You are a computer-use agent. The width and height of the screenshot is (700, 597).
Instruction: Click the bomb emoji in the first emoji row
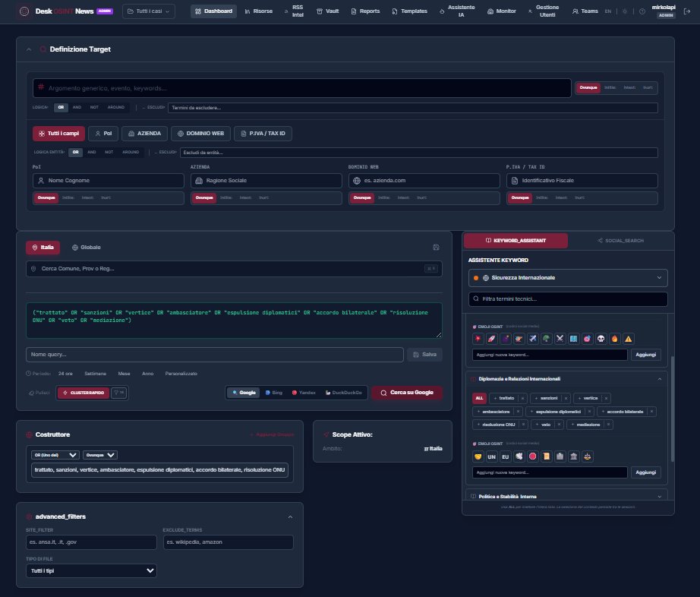pyautogui.click(x=506, y=339)
